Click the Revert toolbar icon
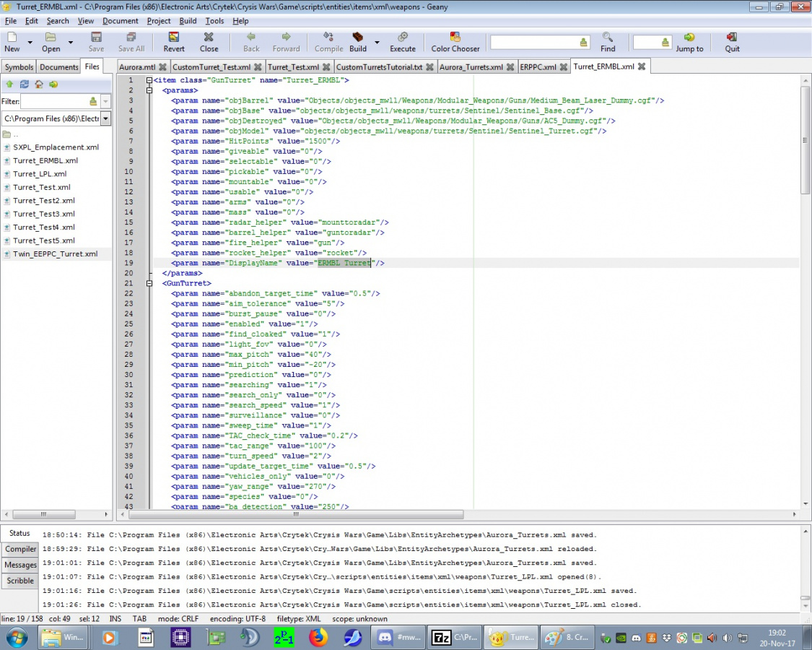Screen dimensions: 812x650 tap(173, 38)
